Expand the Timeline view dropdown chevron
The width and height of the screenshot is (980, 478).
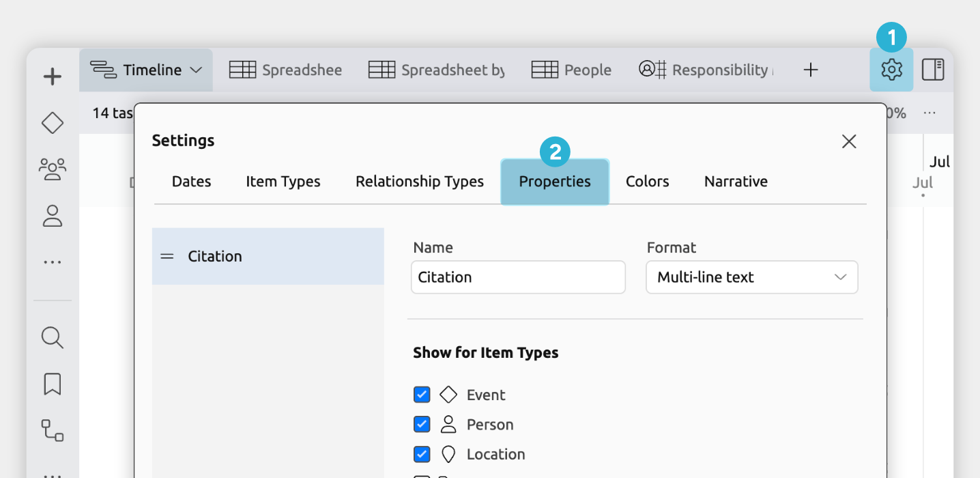(196, 70)
